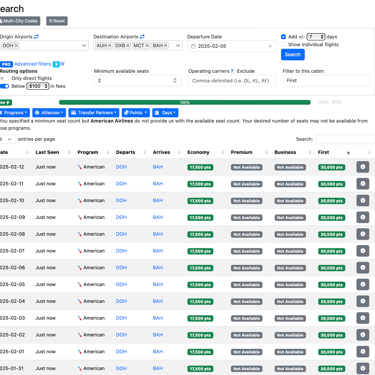Disable the Below $100 in fees switch
The width and height of the screenshot is (375, 375).
pyautogui.click(x=4, y=86)
